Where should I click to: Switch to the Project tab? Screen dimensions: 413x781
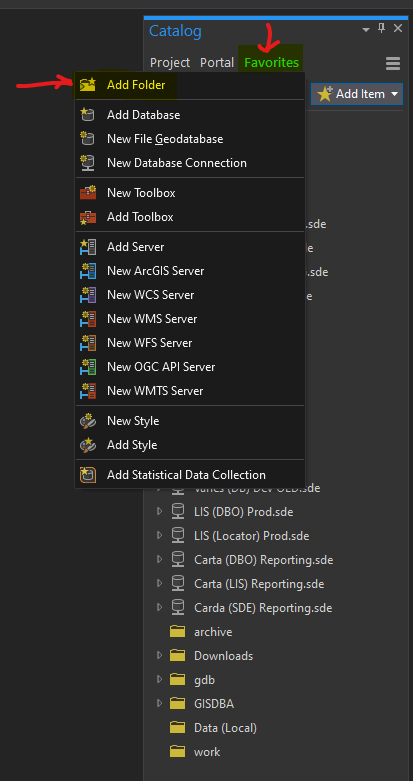(x=170, y=63)
